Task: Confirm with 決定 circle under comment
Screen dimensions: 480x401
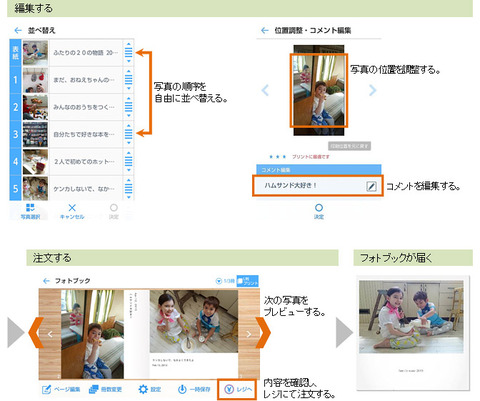Action: point(319,211)
